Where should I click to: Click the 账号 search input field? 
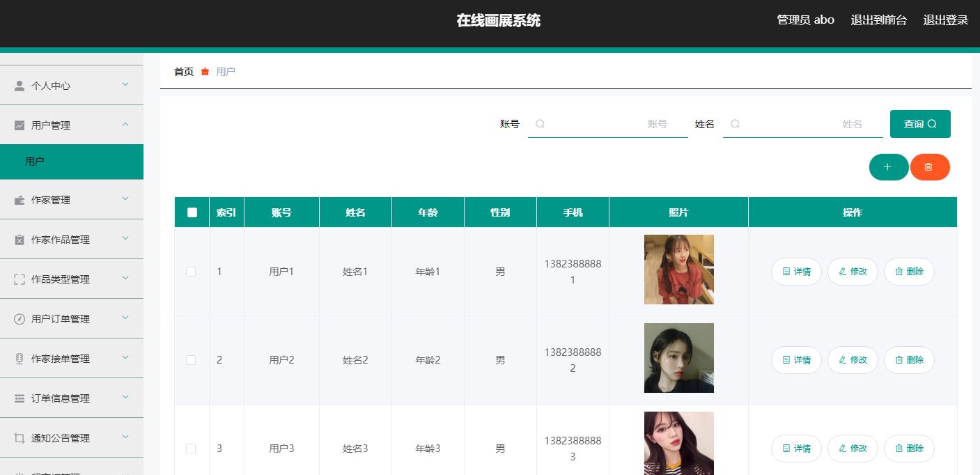pyautogui.click(x=608, y=124)
